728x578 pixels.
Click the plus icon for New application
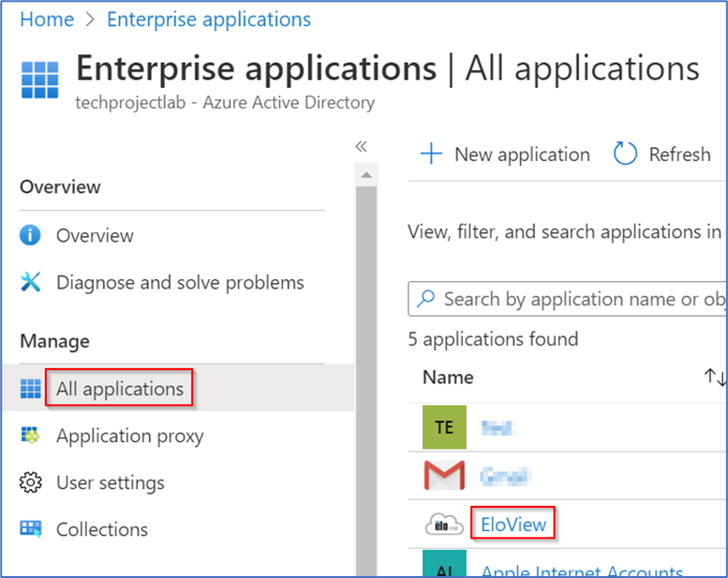click(x=431, y=154)
